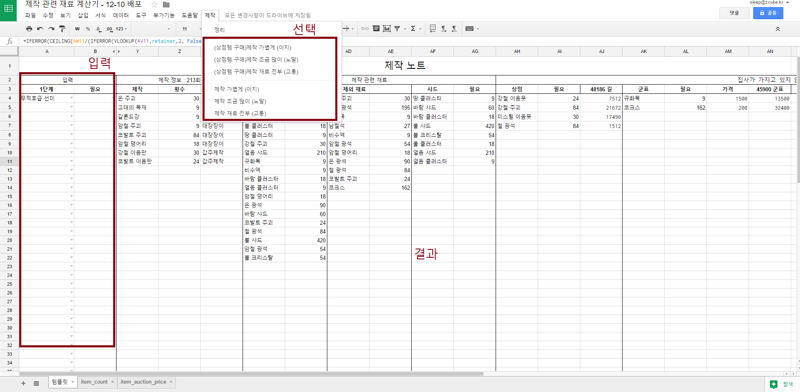Open the filter views dropdown arrow

click(x=405, y=29)
